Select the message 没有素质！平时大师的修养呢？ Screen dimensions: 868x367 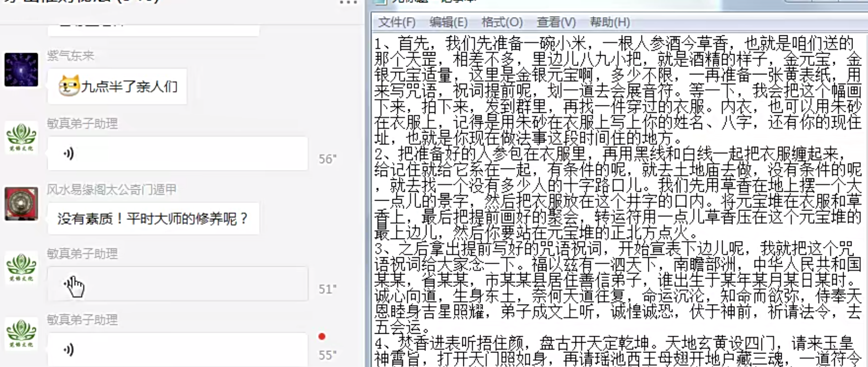[x=153, y=219]
